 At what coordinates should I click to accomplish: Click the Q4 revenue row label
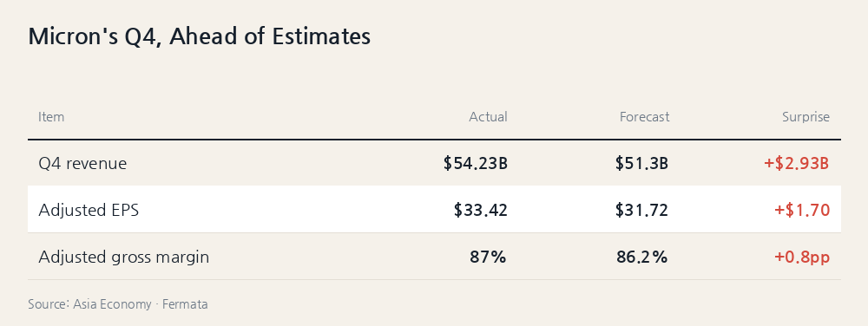[82, 164]
